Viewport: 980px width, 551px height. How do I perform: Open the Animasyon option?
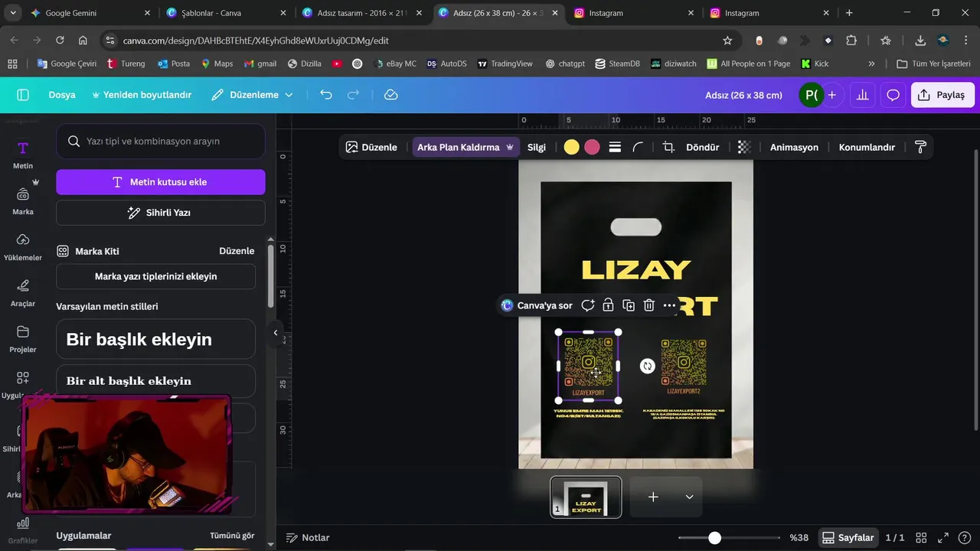point(794,147)
